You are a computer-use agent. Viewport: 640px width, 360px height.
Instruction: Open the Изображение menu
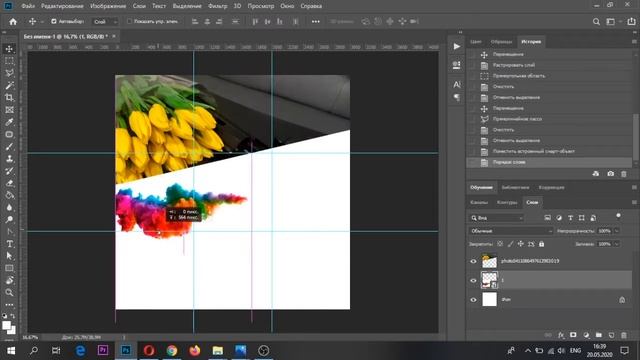(108, 6)
